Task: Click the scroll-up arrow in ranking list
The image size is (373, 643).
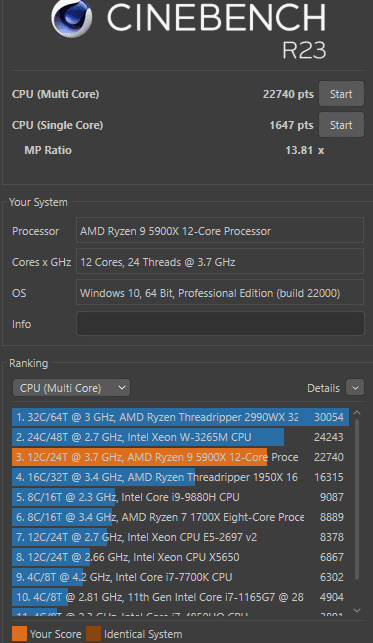Action: (357, 413)
